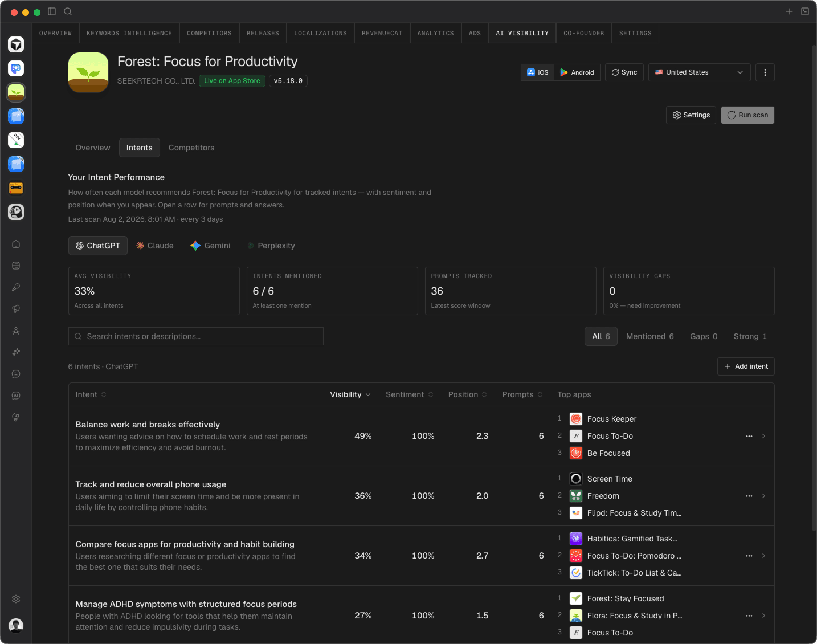Switch model to Perplexity
The width and height of the screenshot is (817, 644).
coord(271,246)
